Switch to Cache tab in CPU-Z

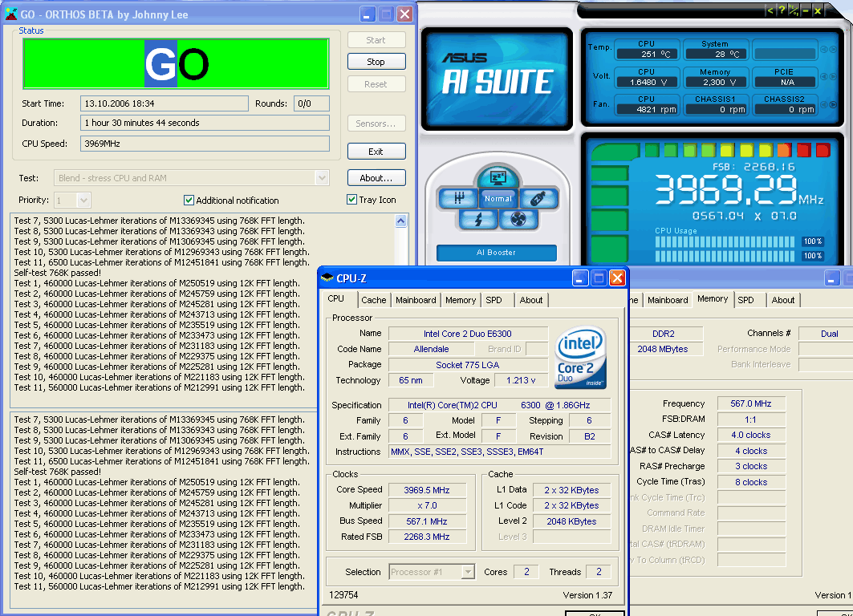(374, 300)
